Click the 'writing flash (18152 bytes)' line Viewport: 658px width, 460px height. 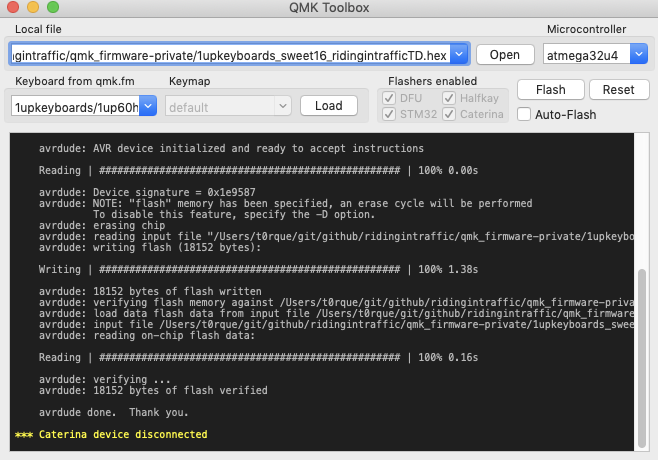150,248
